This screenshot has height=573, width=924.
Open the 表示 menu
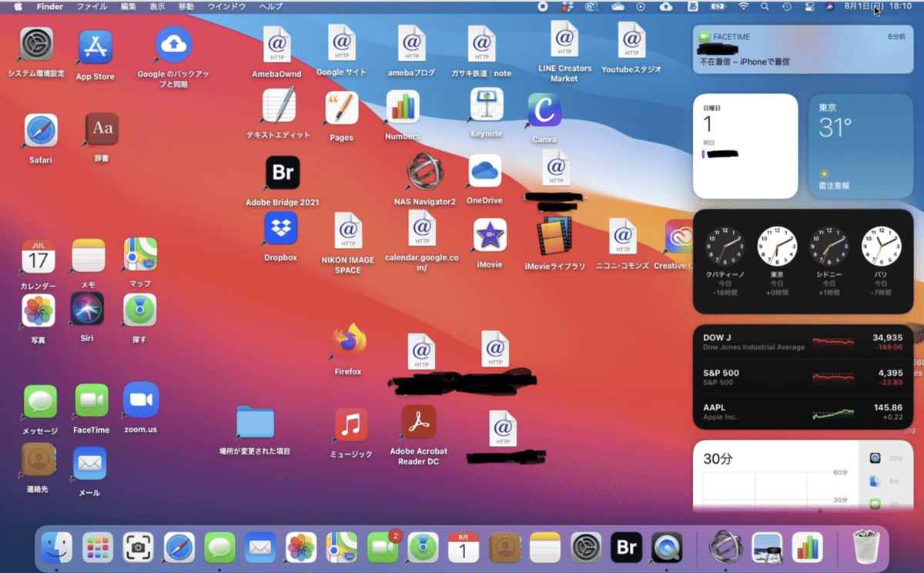[157, 6]
